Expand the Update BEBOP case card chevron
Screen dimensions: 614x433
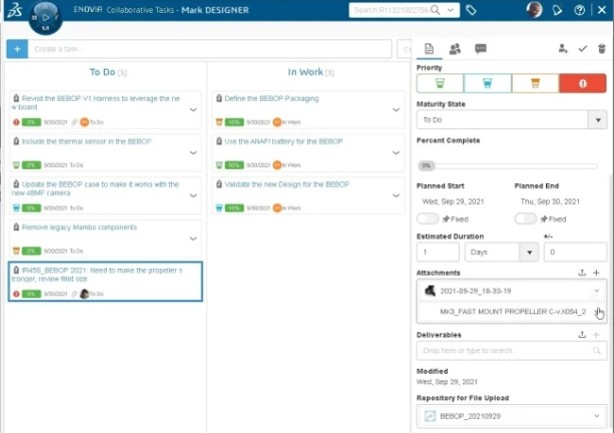point(193,195)
